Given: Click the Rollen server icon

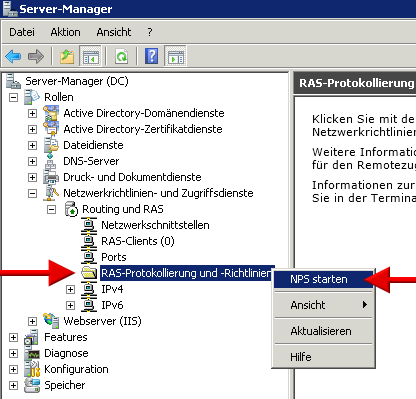Looking at the screenshot, I should tap(32, 97).
